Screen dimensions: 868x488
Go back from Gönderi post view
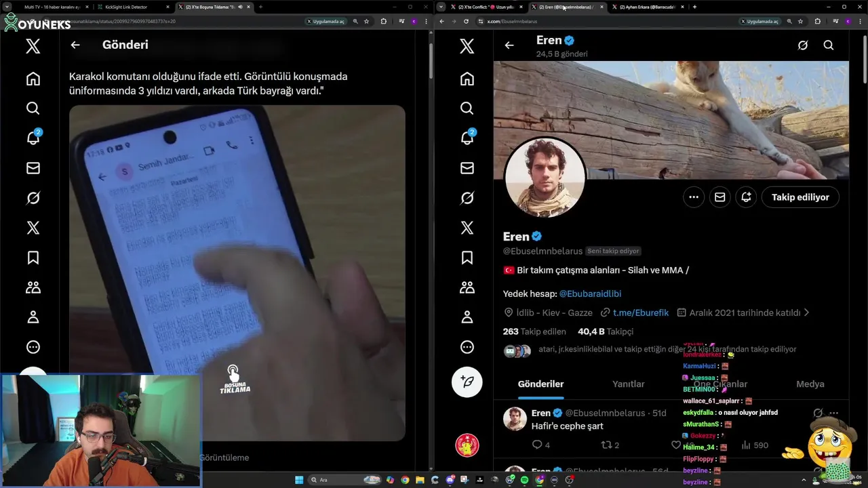(x=75, y=45)
